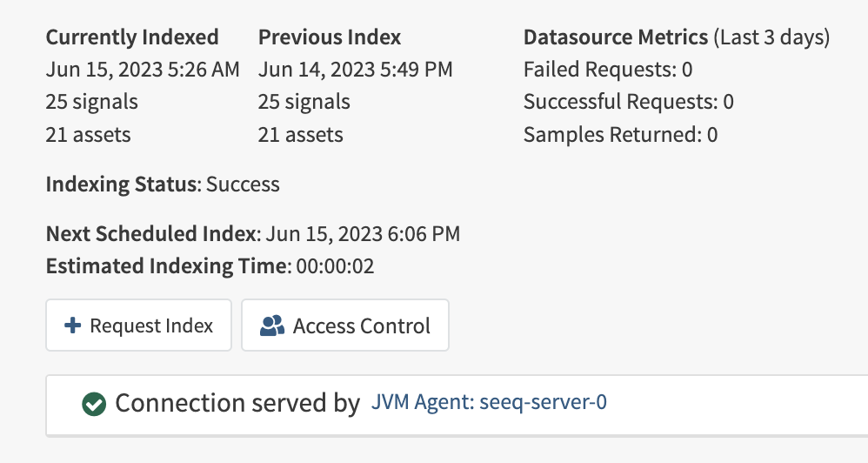Click the Previous Index heading
Image resolution: width=868 pixels, height=463 pixels.
330,37
